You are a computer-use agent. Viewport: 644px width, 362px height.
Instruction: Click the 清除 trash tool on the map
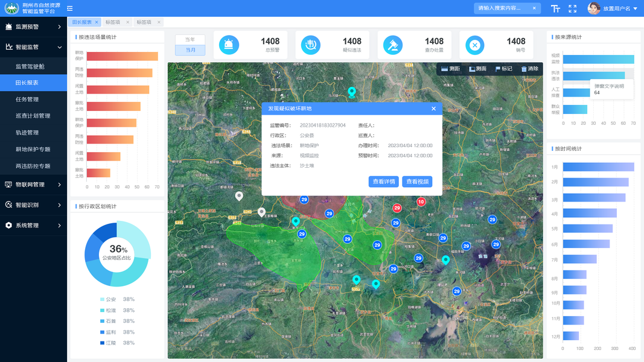530,69
